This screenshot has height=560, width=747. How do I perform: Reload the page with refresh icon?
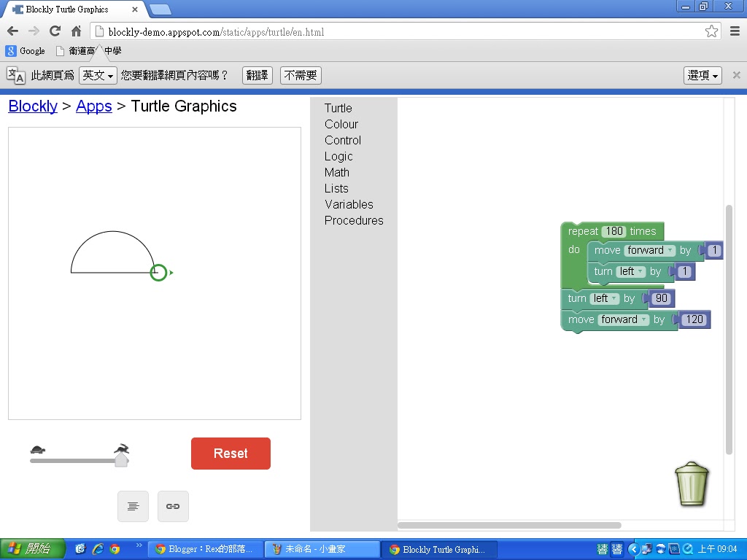coord(55,31)
